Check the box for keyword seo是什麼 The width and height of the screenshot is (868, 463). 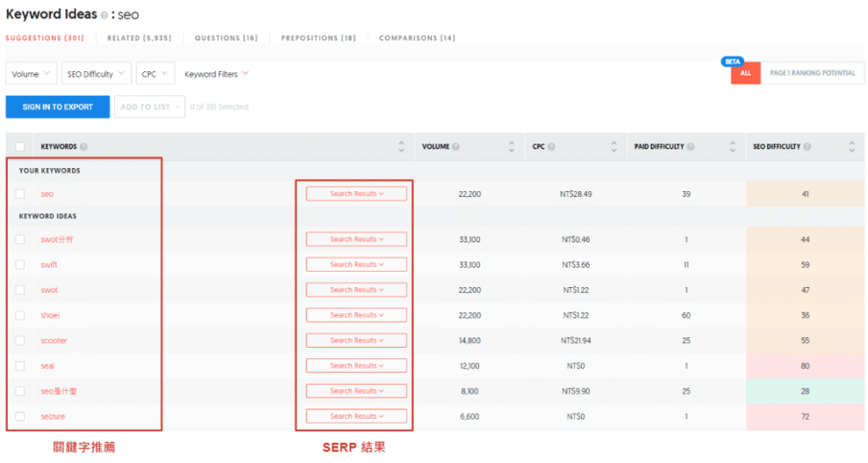point(20,391)
